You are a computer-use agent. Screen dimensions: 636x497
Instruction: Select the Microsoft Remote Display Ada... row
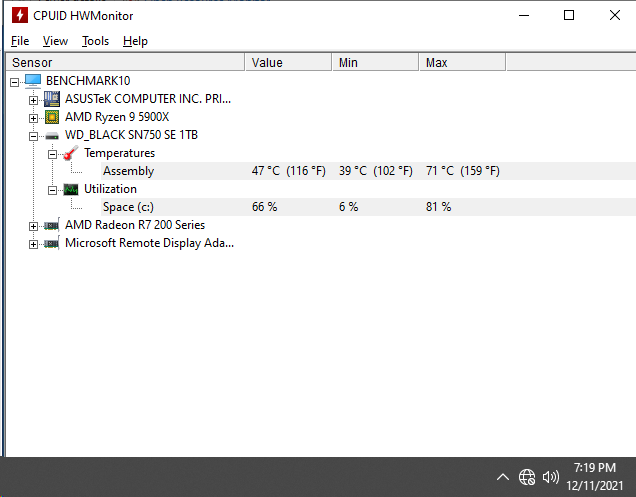(149, 243)
